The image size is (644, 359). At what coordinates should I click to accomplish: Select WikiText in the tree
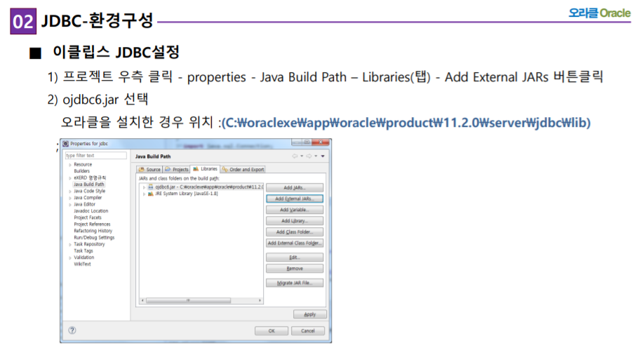[x=82, y=264]
